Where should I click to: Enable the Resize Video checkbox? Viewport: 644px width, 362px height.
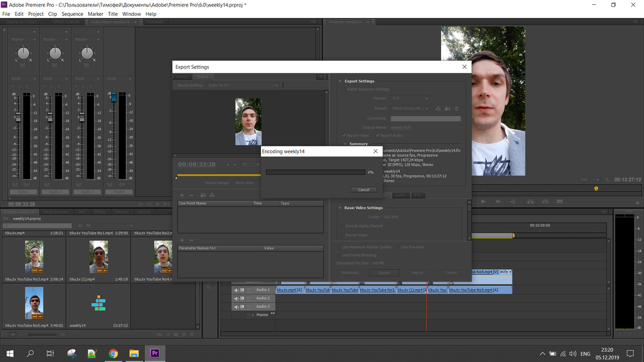[x=342, y=235]
